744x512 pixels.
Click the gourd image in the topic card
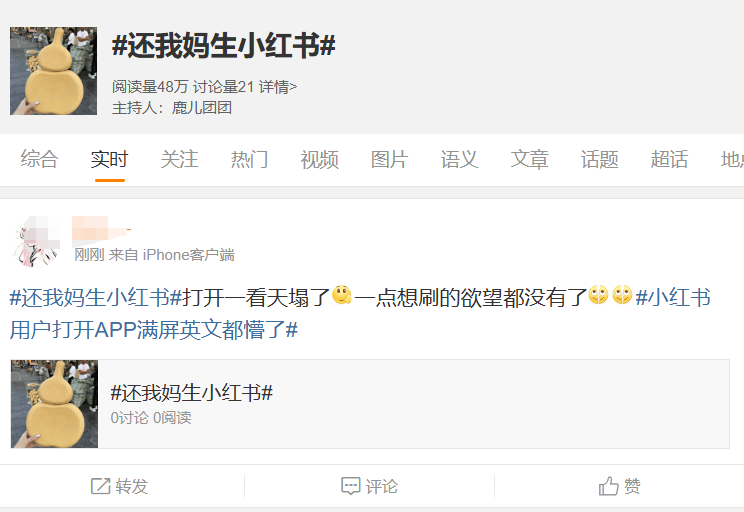[x=55, y=404]
